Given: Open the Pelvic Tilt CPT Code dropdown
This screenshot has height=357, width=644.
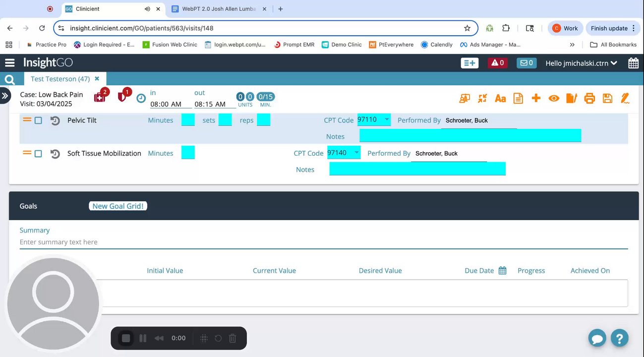Looking at the screenshot, I should (374, 119).
